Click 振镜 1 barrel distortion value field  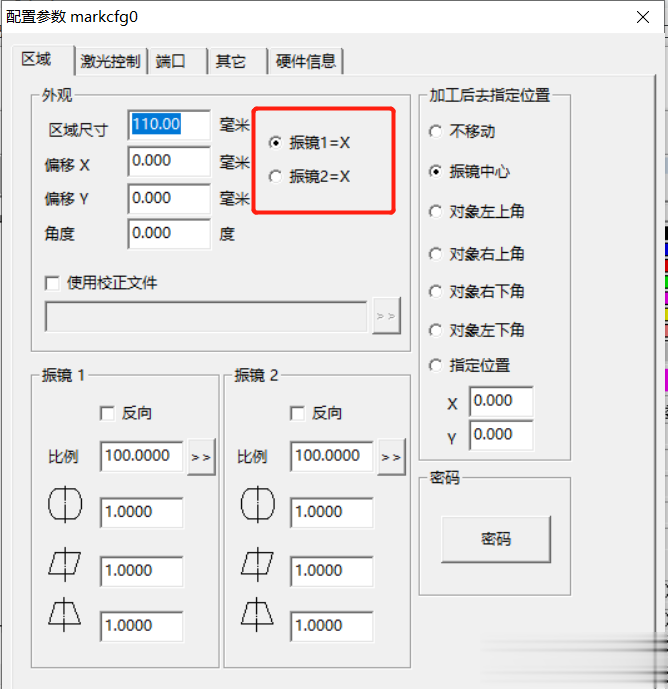coord(142,512)
